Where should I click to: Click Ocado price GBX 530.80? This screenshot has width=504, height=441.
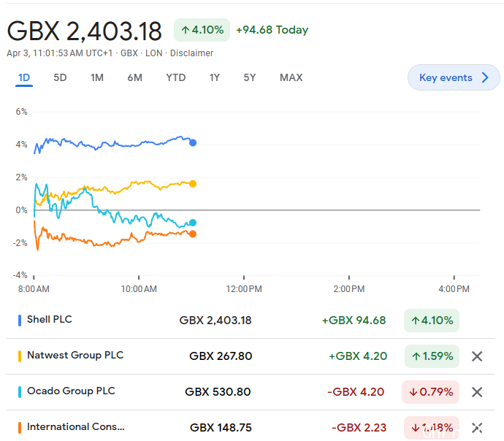218,392
